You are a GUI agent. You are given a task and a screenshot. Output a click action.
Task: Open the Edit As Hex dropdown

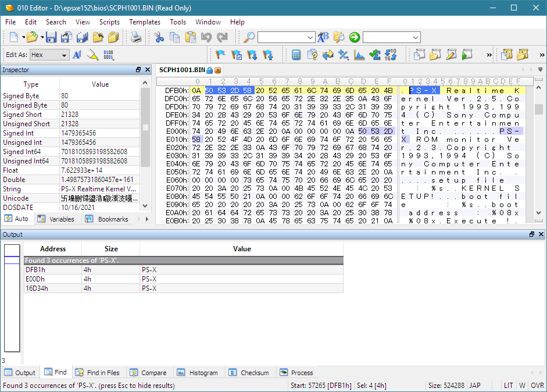click(x=49, y=55)
